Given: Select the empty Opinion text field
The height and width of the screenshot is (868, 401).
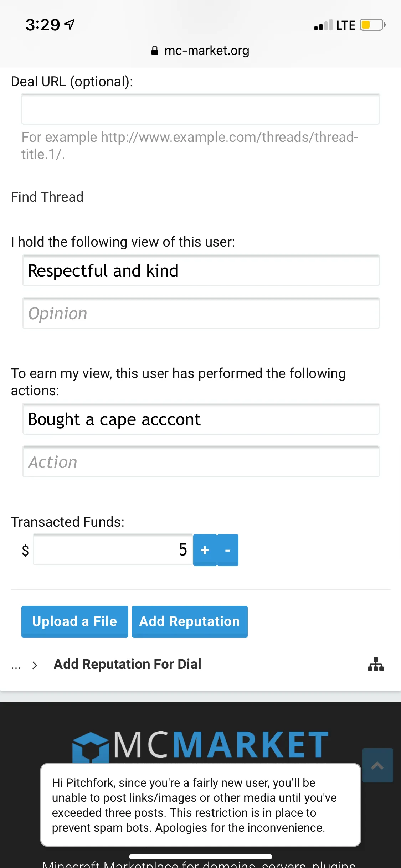Looking at the screenshot, I should 201,313.
